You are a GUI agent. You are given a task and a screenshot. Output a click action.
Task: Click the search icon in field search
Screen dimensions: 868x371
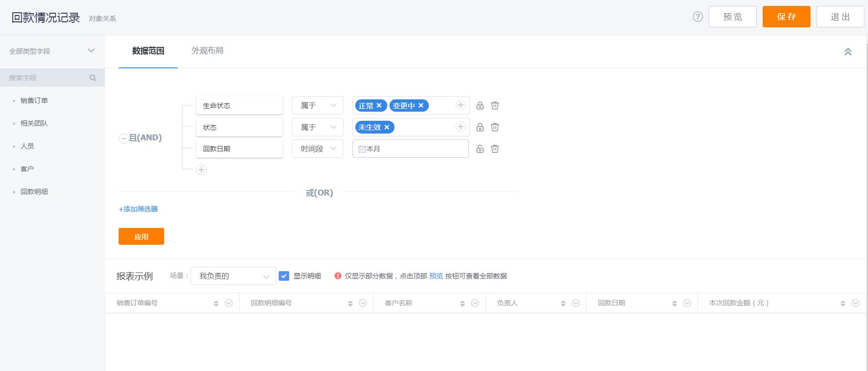[x=93, y=78]
